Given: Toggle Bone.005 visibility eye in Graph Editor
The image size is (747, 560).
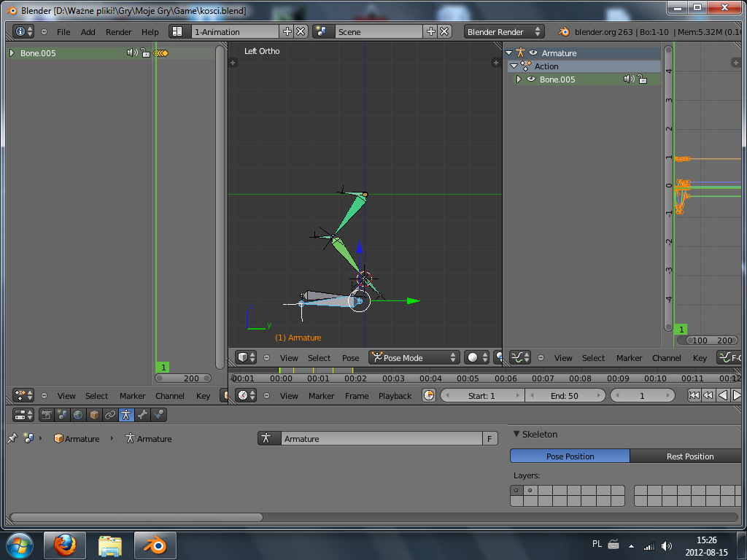Looking at the screenshot, I should pyautogui.click(x=531, y=79).
